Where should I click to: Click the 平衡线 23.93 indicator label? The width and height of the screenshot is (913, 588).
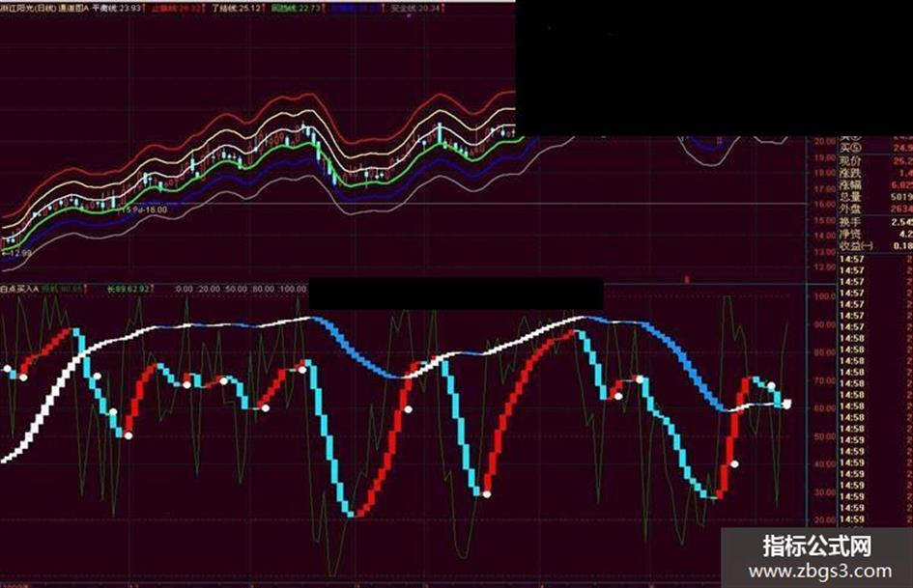(117, 8)
